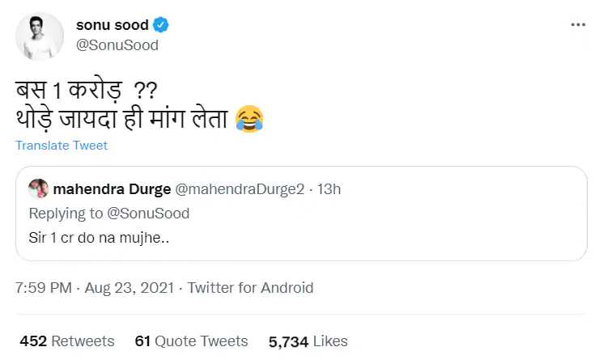This screenshot has width=603, height=364.
Task: Click mahendra Durge's small avatar
Action: coord(38,188)
